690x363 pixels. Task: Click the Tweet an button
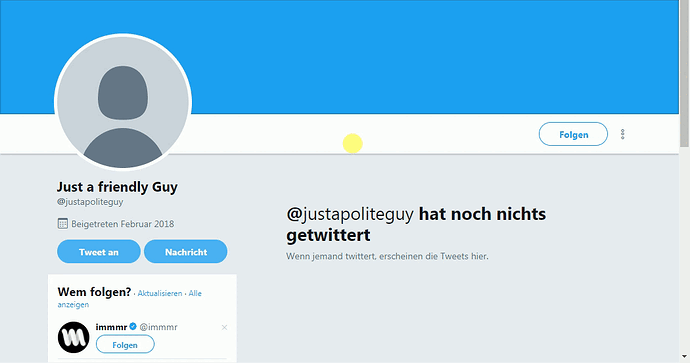point(99,252)
